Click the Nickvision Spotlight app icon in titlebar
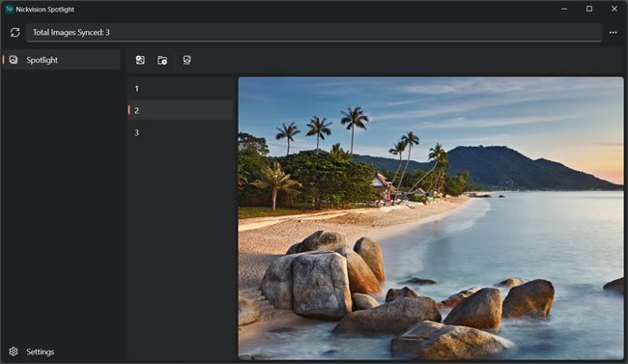 9,9
